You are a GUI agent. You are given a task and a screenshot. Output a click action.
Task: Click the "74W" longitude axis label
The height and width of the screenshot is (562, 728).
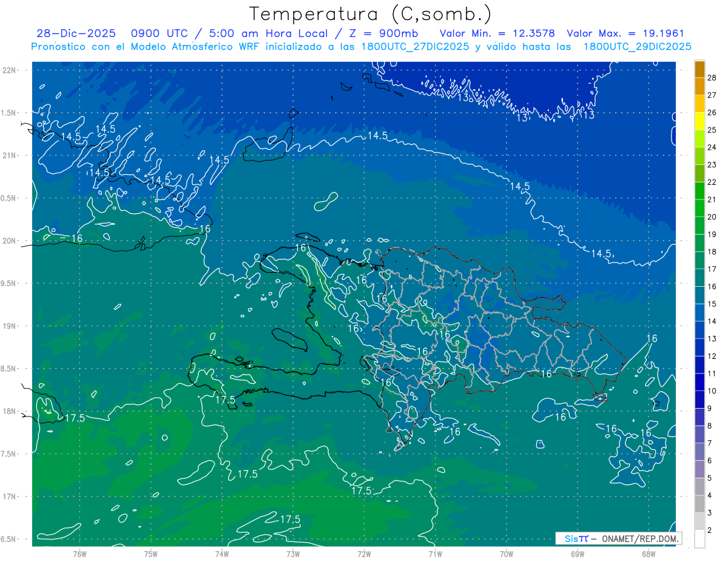pyautogui.click(x=222, y=554)
